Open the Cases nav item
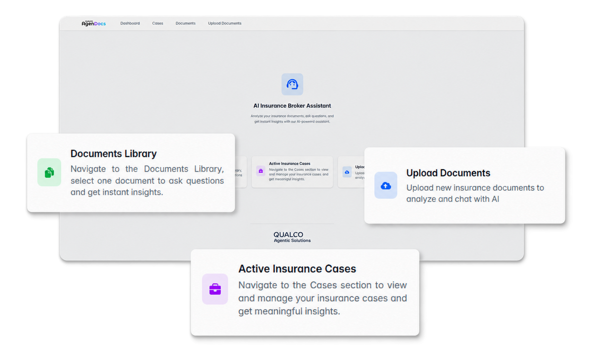The height and width of the screenshot is (364, 595). pos(158,23)
